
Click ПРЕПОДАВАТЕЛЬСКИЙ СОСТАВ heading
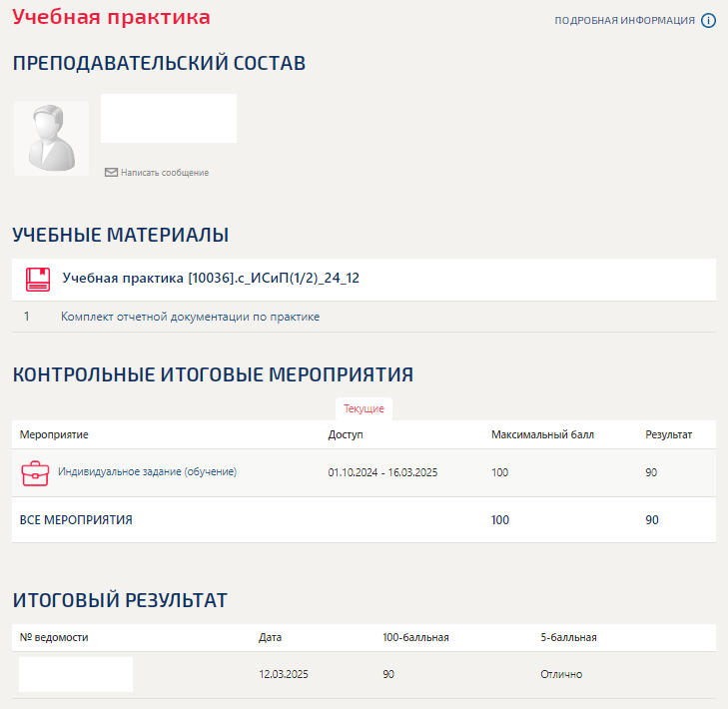coord(159,63)
